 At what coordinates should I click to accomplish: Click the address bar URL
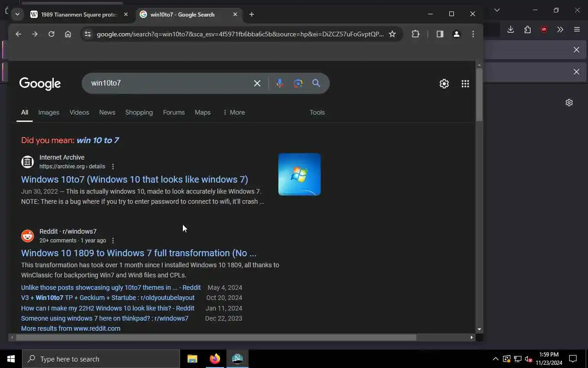point(240,34)
